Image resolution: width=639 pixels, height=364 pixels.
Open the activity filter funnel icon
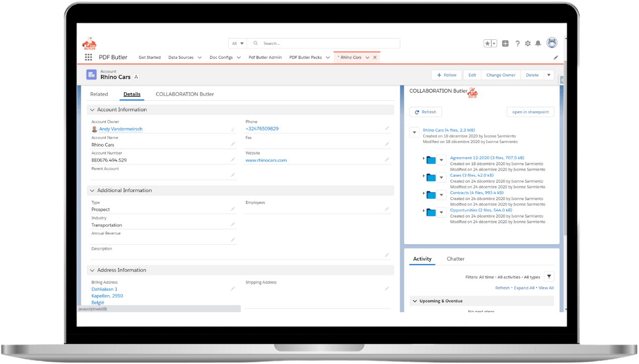click(549, 276)
